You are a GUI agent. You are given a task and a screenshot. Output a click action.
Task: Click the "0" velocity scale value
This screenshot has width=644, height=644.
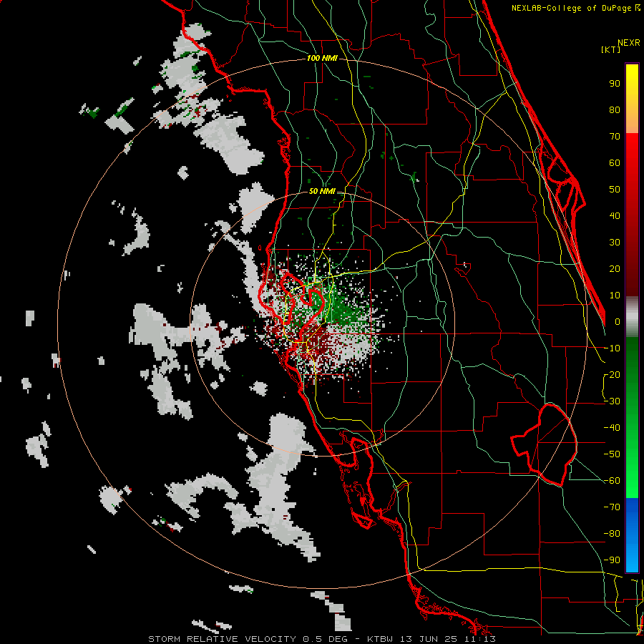point(618,321)
